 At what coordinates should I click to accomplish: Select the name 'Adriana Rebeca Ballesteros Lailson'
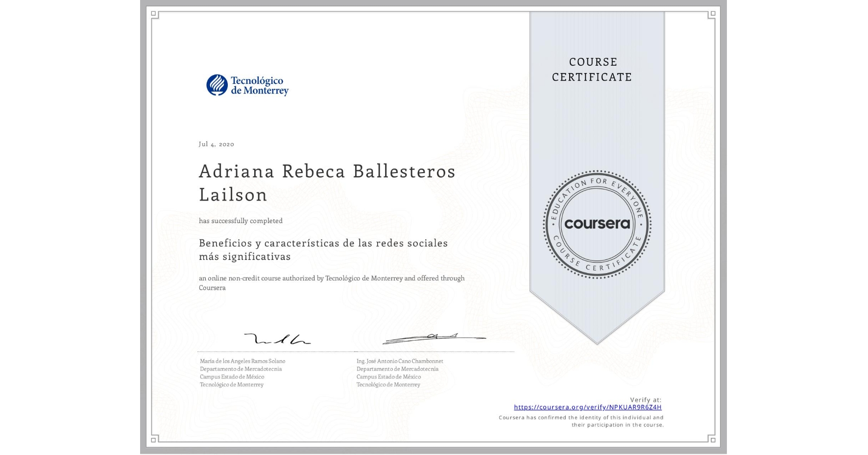click(326, 182)
